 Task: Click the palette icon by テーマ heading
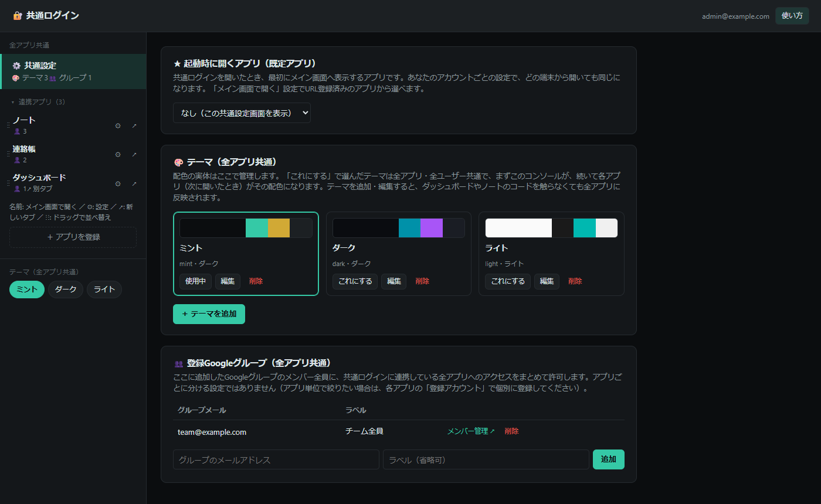click(178, 162)
